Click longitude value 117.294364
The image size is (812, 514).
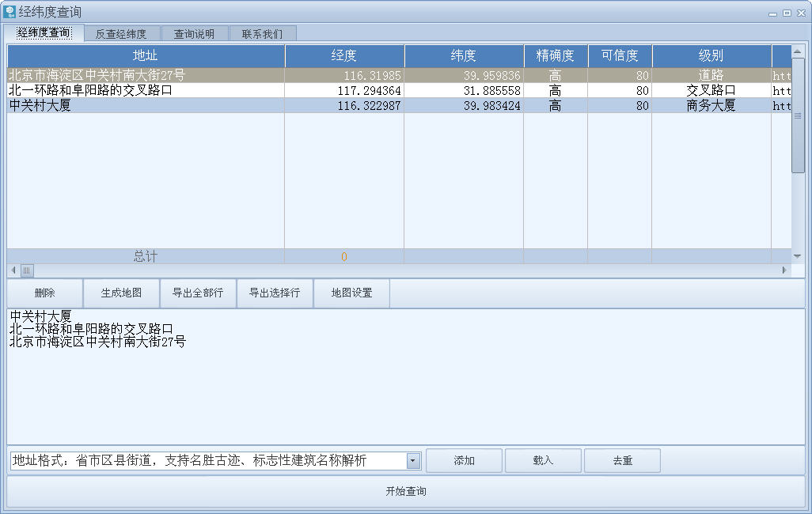tap(370, 91)
